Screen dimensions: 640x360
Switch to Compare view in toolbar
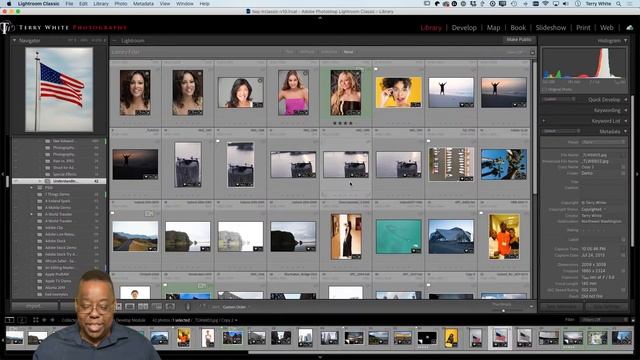tap(143, 307)
